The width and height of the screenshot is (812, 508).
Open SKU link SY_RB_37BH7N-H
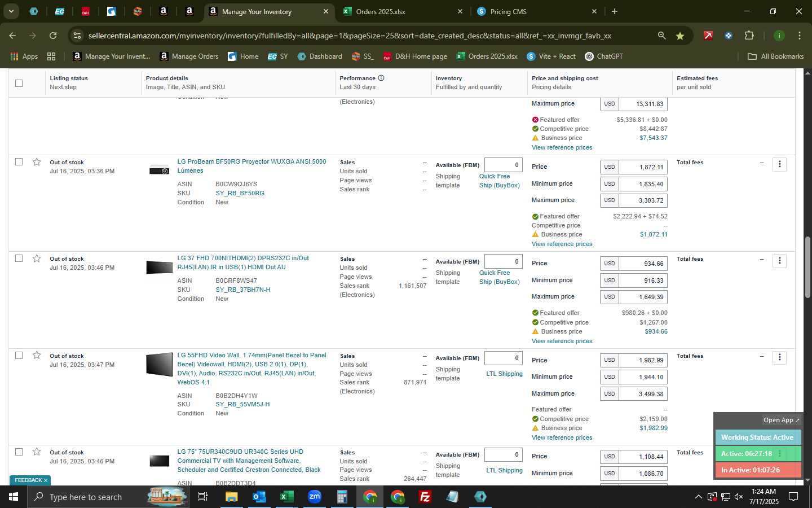coord(242,290)
